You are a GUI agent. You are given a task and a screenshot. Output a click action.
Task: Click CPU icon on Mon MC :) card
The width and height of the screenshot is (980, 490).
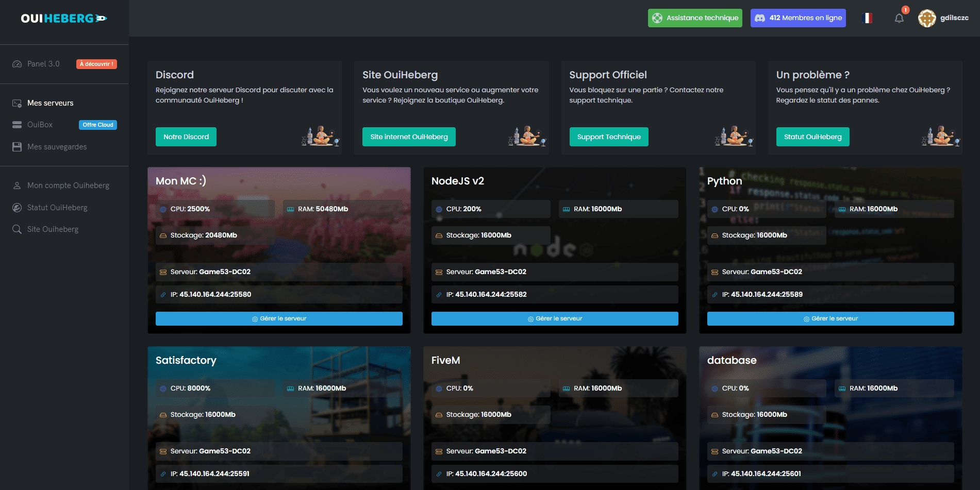(x=163, y=209)
